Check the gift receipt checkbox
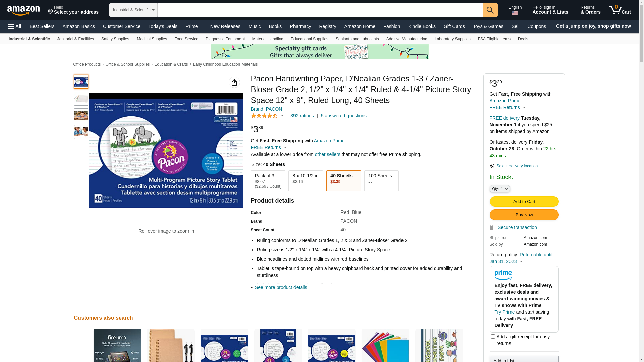 (493, 336)
